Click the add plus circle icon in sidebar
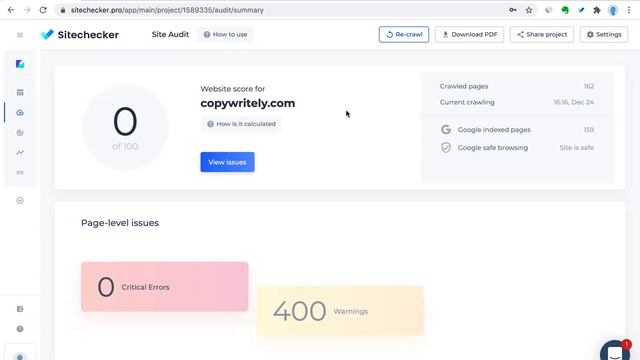This screenshot has width=640, height=360. pyautogui.click(x=20, y=200)
